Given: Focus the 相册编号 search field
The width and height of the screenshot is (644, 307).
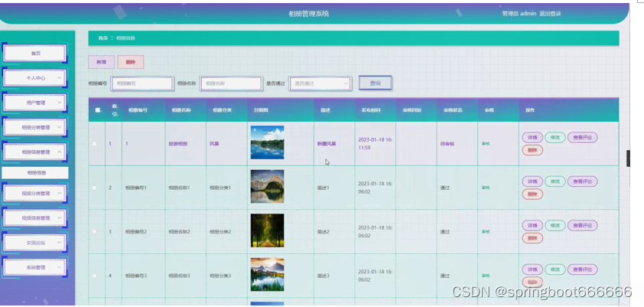Looking at the screenshot, I should pyautogui.click(x=142, y=83).
